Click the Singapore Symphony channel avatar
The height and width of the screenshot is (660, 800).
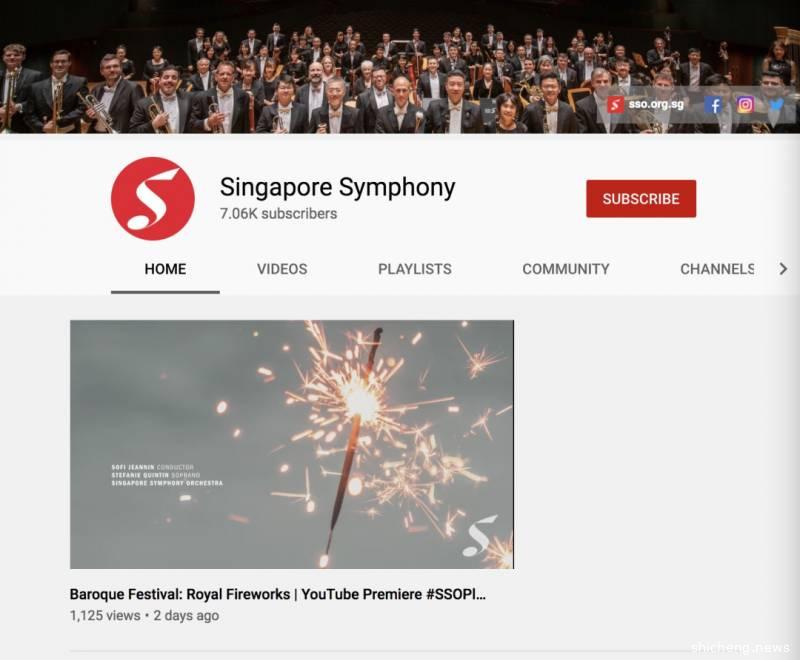(x=153, y=198)
